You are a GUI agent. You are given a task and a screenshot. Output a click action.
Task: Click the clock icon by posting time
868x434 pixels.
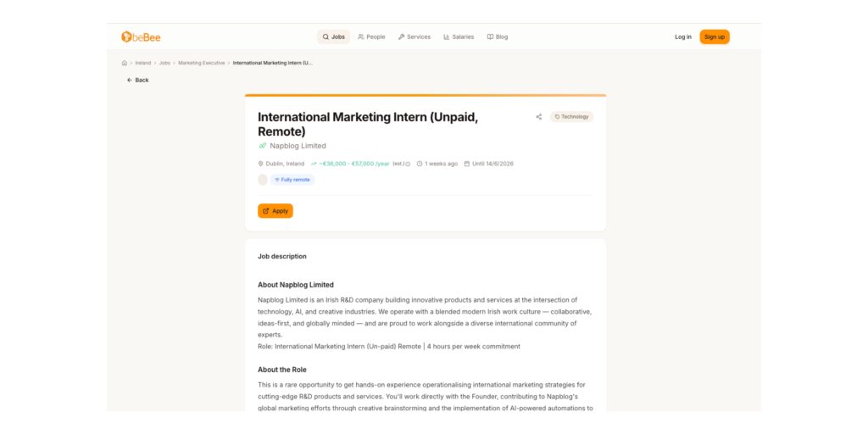(420, 164)
